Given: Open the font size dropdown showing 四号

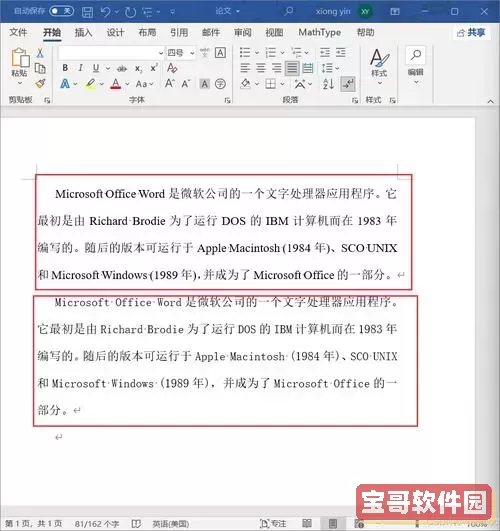Looking at the screenshot, I should pos(192,53).
